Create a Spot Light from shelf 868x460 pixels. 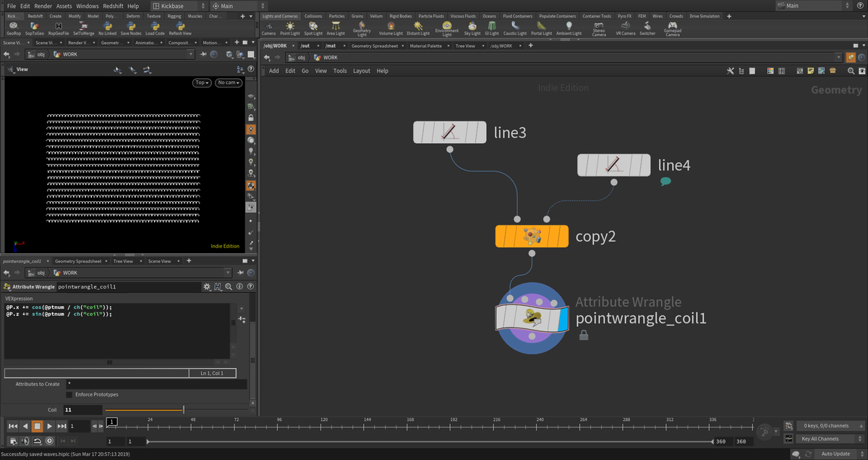(x=313, y=28)
